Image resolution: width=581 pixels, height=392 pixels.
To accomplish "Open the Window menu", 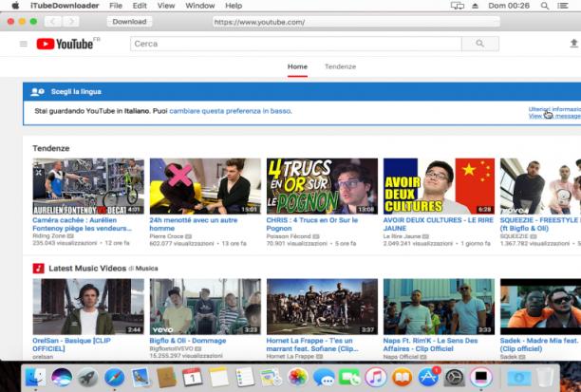I will [x=200, y=6].
